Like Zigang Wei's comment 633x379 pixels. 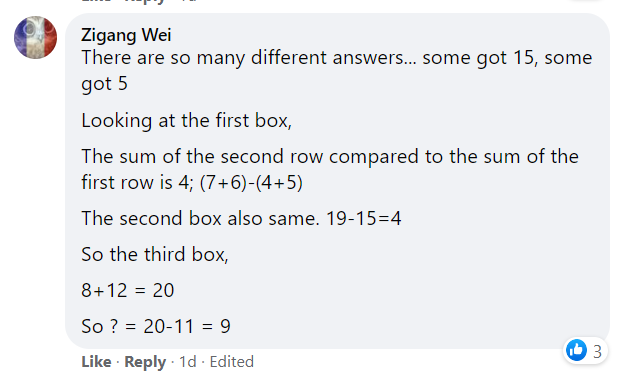pos(96,362)
